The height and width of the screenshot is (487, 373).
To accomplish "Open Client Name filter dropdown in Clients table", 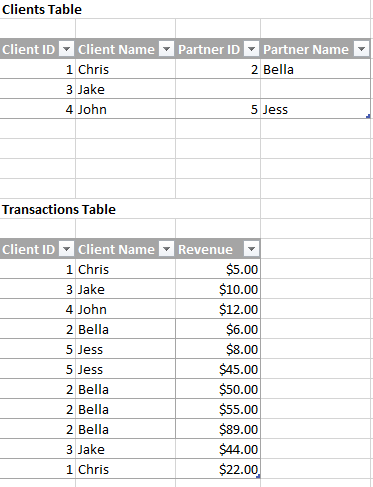I will (167, 49).
